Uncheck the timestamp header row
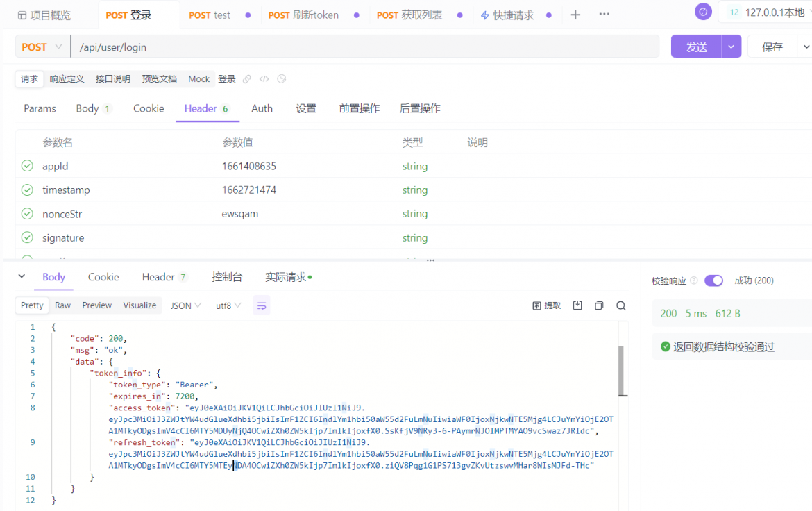 28,190
